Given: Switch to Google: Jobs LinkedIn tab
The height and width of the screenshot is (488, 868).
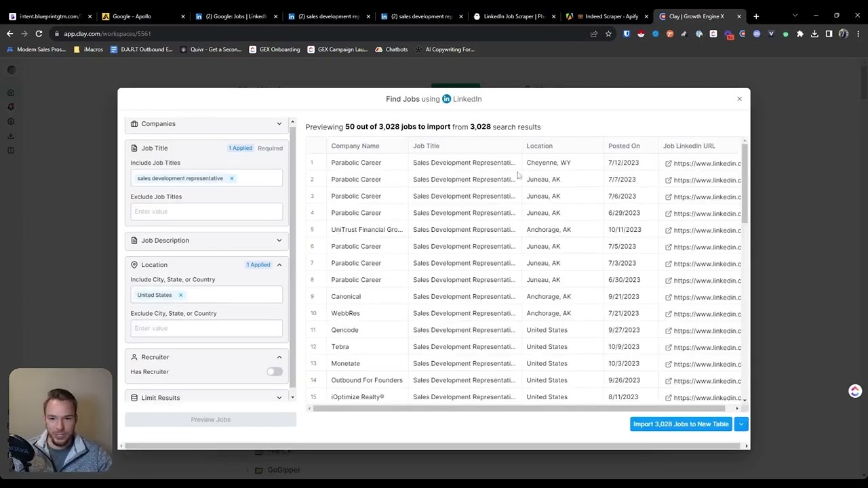Looking at the screenshot, I should [x=235, y=16].
